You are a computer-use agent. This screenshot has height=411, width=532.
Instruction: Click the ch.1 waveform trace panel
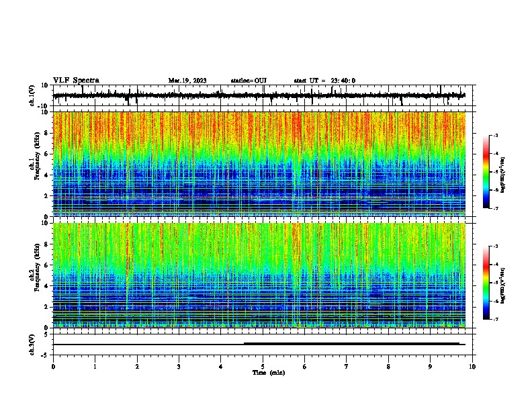click(x=263, y=95)
